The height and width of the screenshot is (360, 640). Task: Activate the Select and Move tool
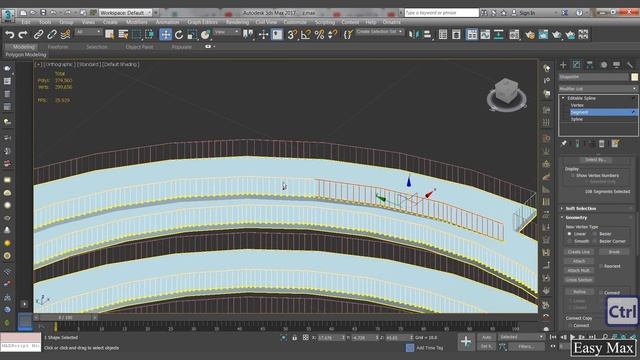[x=165, y=35]
